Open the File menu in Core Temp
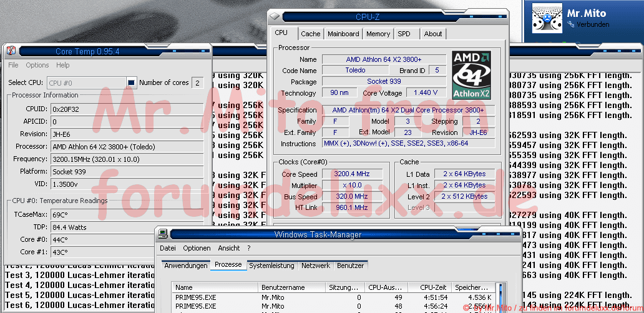 point(13,65)
